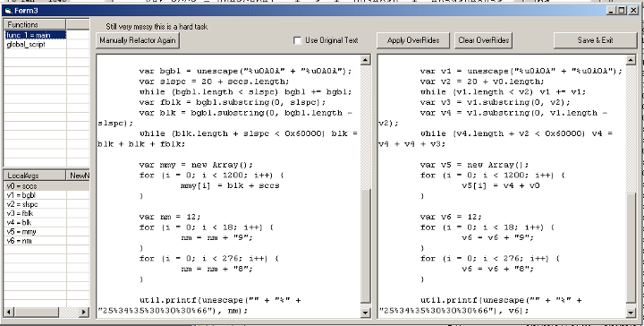This screenshot has width=644, height=326.
Task: Maximize the Form3 window
Action: [623, 11]
